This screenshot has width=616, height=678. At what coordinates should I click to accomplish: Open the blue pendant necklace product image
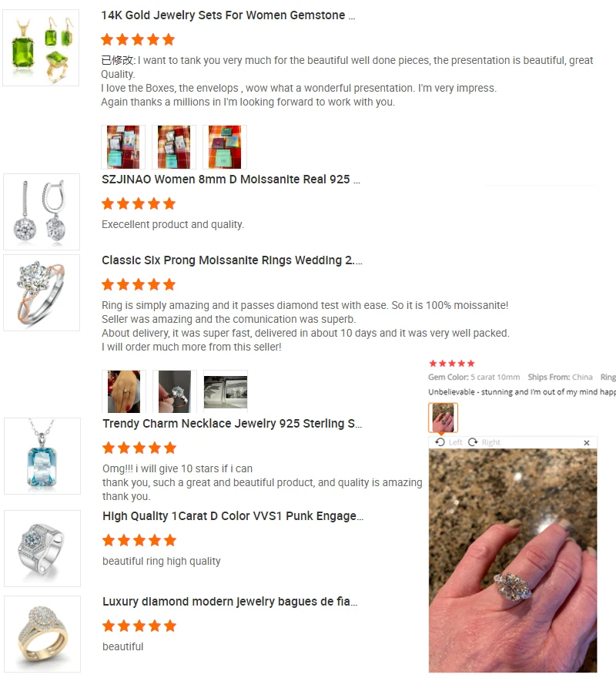pos(42,456)
